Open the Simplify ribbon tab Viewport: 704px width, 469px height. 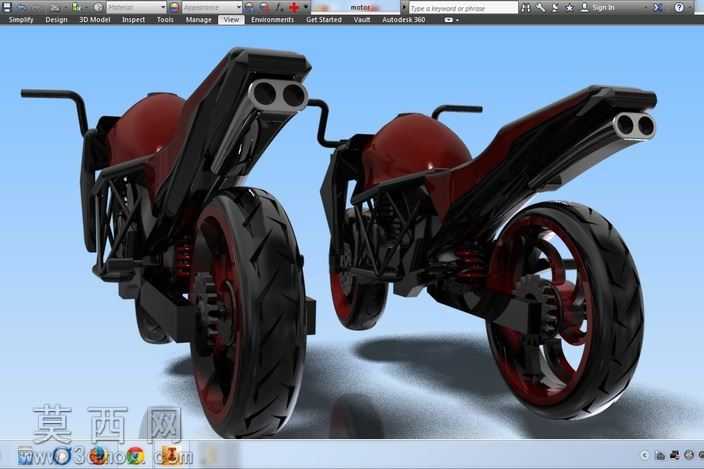[21, 20]
